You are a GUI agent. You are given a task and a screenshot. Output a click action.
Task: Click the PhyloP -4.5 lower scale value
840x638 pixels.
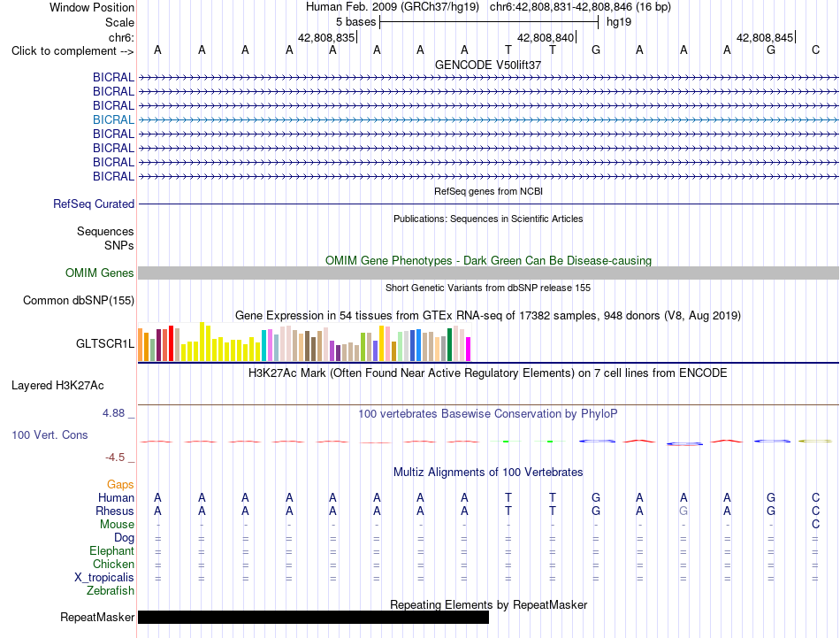[x=115, y=457]
